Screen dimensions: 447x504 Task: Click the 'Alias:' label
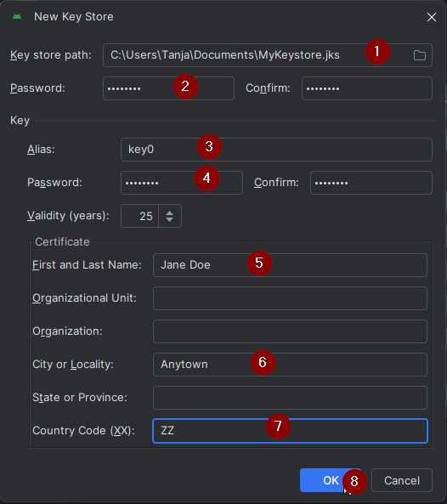coord(41,149)
